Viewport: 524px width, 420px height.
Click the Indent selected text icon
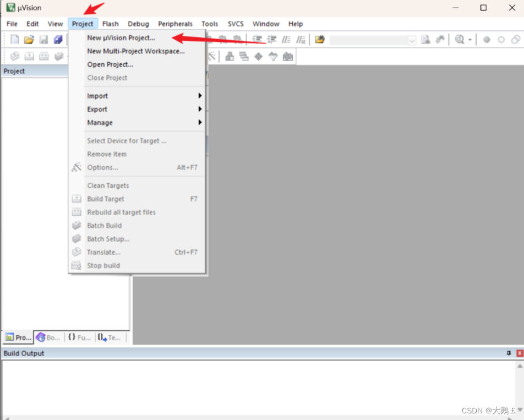click(x=257, y=40)
